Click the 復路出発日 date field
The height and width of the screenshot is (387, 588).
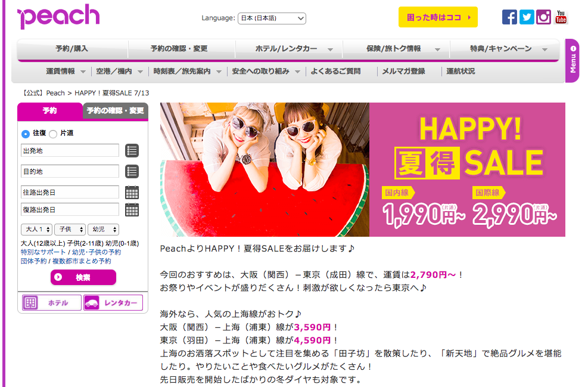tap(70, 210)
